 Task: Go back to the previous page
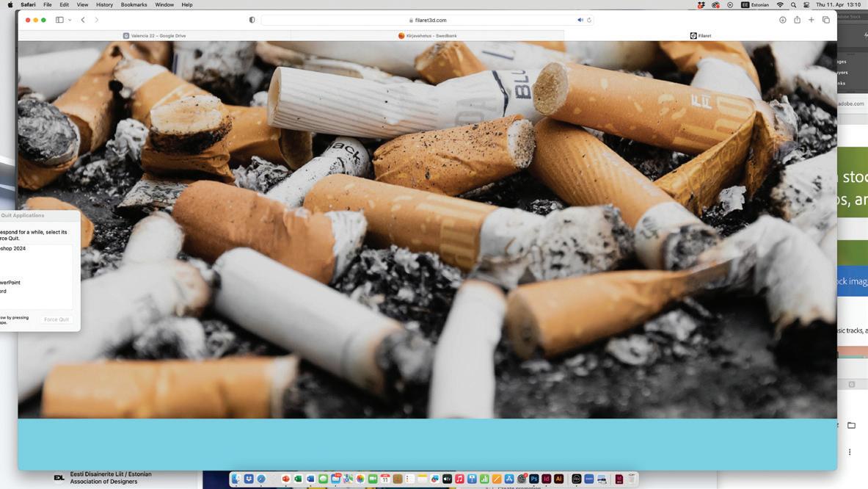[x=83, y=20]
